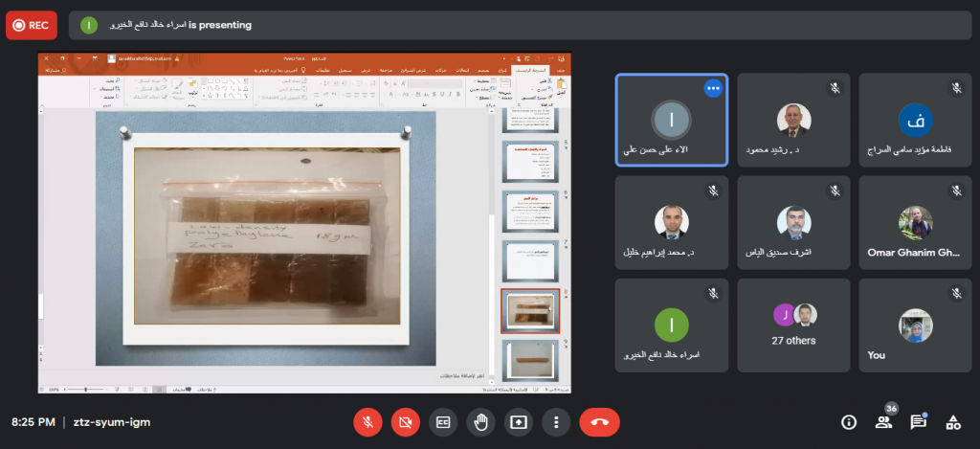Screen dimensions: 980x449
Task: Click the PowerPoint zoom slider in status bar
Action: click(86, 389)
